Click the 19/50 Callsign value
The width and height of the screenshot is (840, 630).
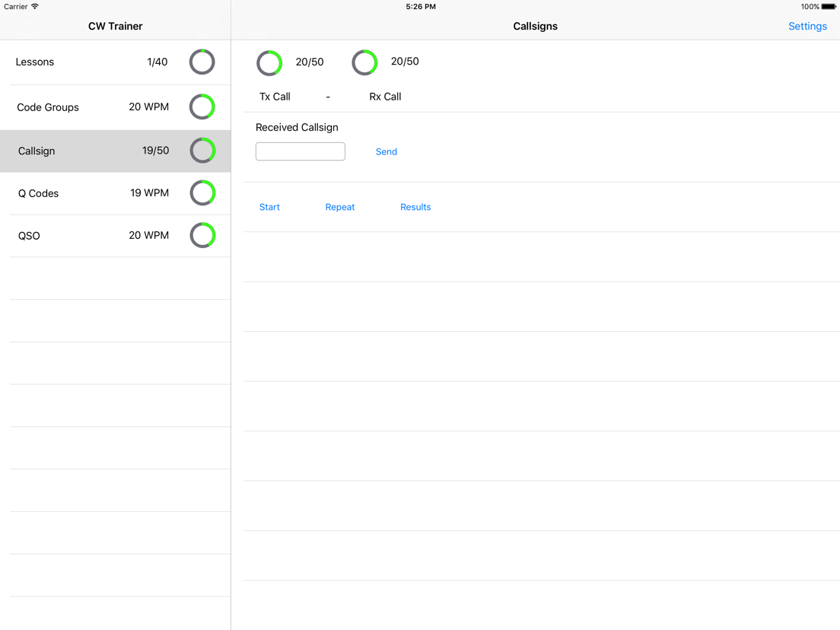pos(155,151)
